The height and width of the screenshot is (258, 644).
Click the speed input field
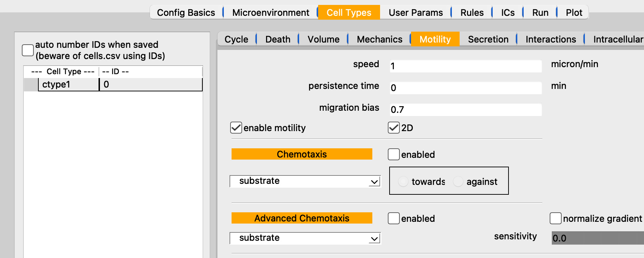pos(466,66)
